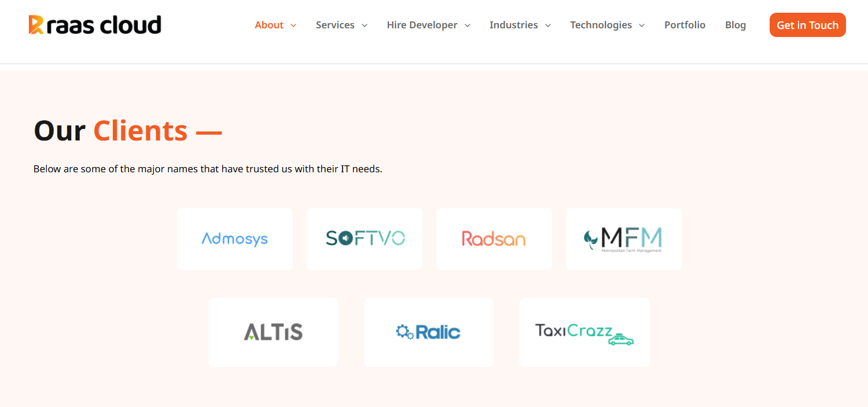The height and width of the screenshot is (407, 868).
Task: Expand the About dropdown chevron
Action: (x=293, y=25)
